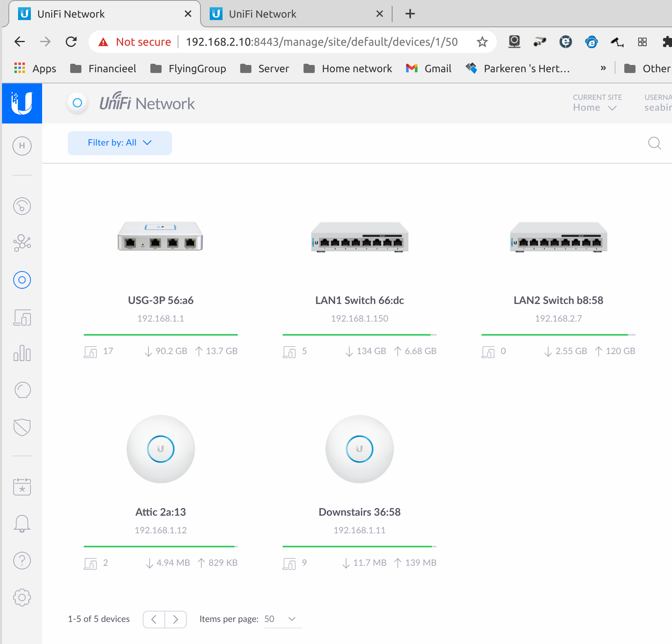Image resolution: width=672 pixels, height=644 pixels.
Task: Click the USG-3P clients count icon
Action: [91, 352]
